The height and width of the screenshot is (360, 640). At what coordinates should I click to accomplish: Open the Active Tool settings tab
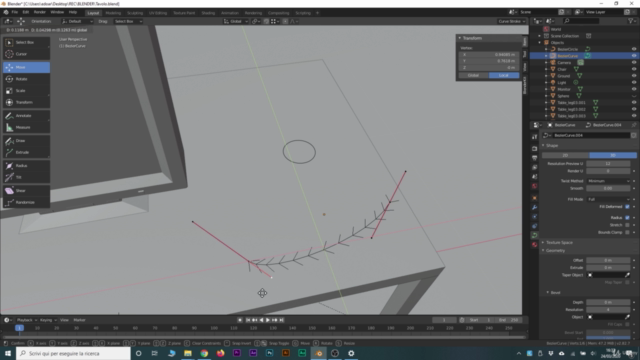tap(534, 137)
